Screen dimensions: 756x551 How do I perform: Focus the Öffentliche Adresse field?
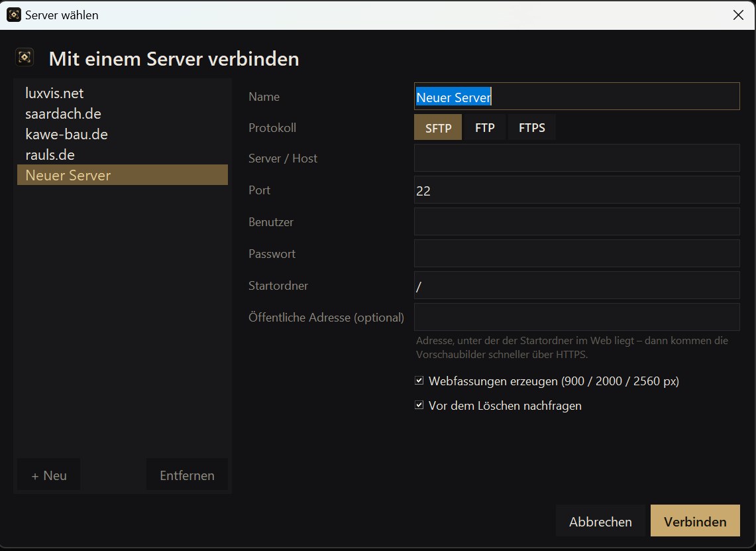(576, 318)
